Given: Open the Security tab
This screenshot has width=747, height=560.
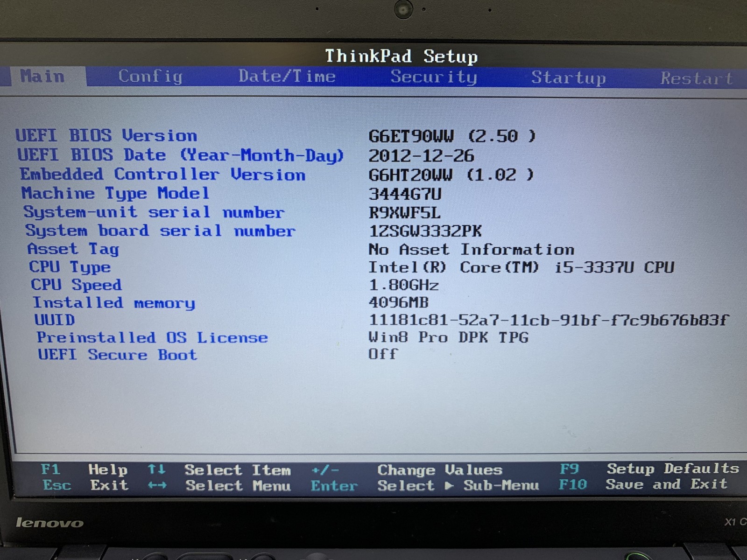Looking at the screenshot, I should coord(434,77).
